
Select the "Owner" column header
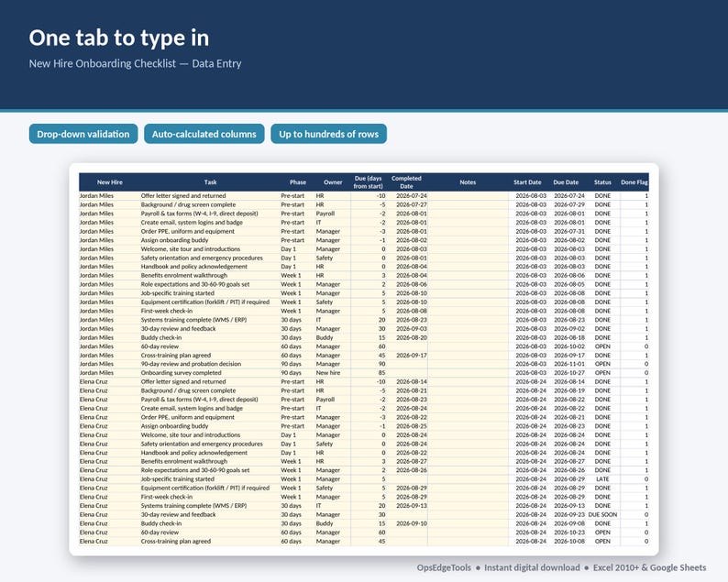coord(333,182)
